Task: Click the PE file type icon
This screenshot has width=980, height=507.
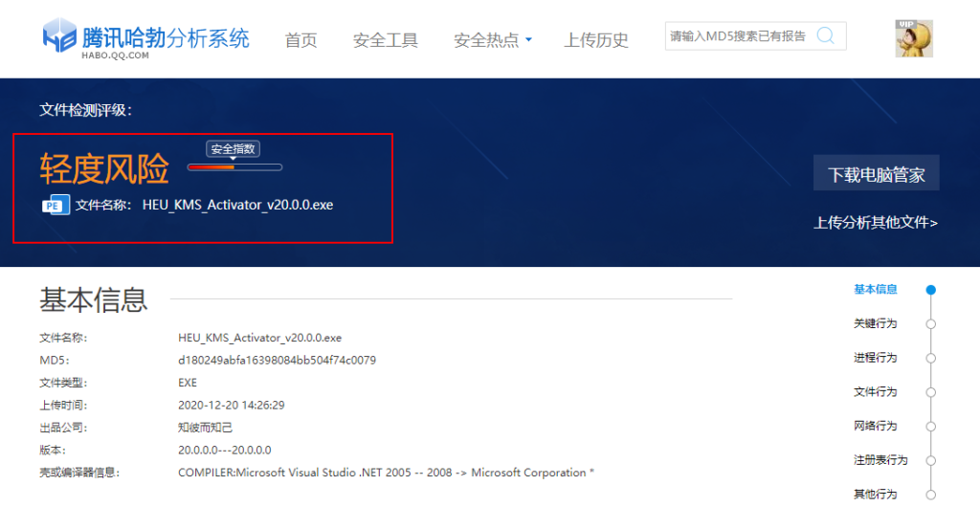Action: pyautogui.click(x=56, y=205)
